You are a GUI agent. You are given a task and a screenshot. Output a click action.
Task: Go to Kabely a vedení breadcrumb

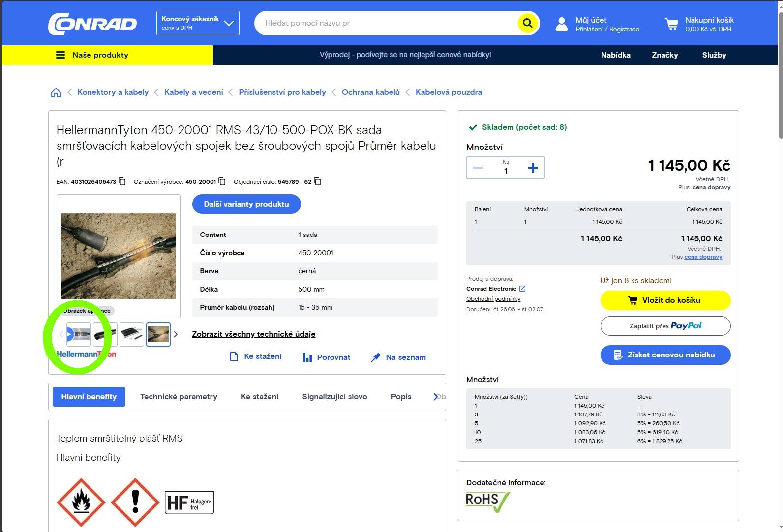[x=194, y=92]
